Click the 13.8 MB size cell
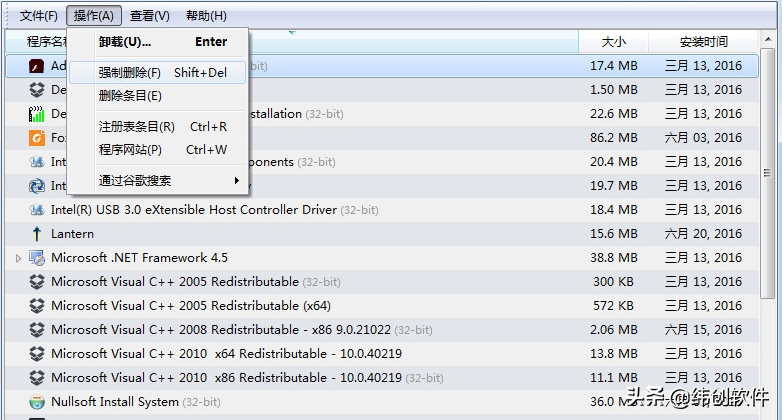This screenshot has width=782, height=420. click(x=613, y=354)
